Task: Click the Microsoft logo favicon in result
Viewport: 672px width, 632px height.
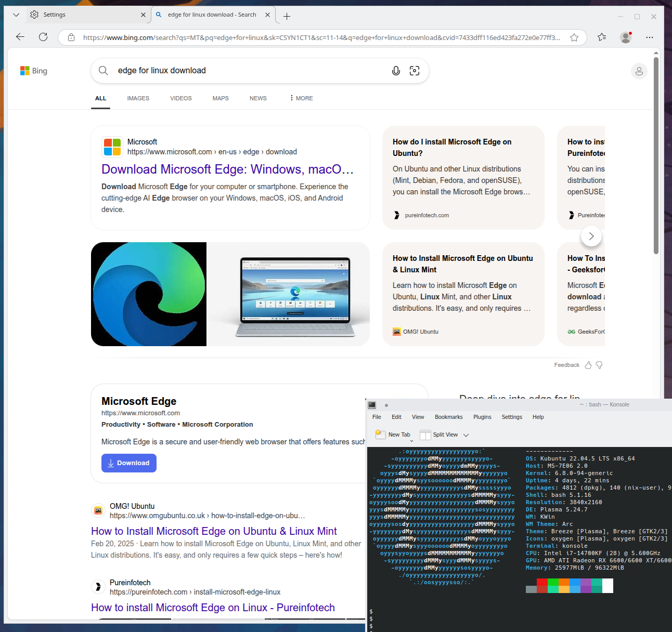Action: 112,147
